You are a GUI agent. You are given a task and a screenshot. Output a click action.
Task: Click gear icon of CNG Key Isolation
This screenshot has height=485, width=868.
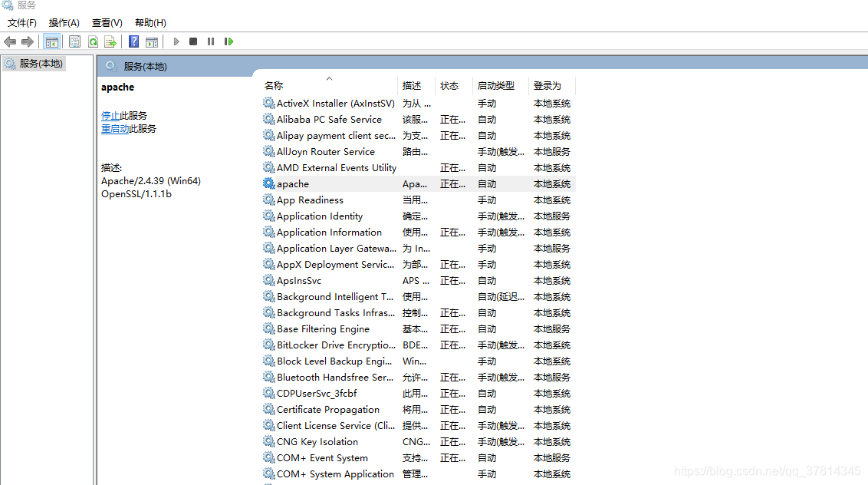point(269,442)
